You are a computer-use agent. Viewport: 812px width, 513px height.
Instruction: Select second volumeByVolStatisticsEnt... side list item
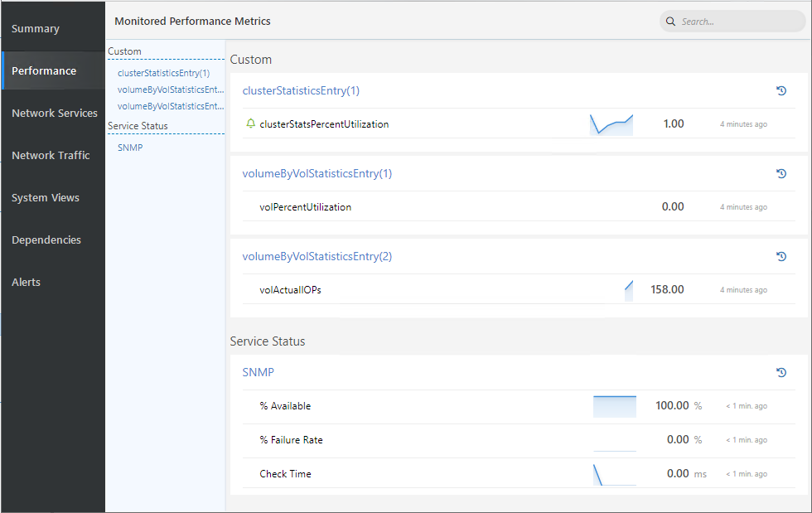[x=171, y=106]
